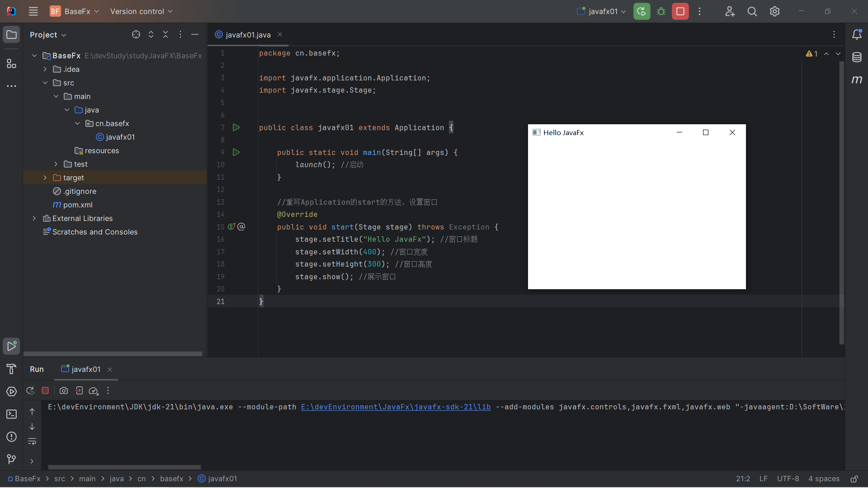The width and height of the screenshot is (868, 488).
Task: Expand all nodes in Project panel
Action: click(x=151, y=34)
